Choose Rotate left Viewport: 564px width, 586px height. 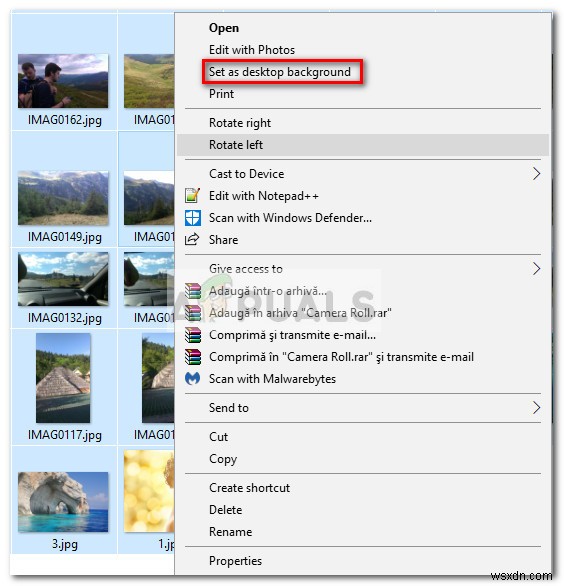point(236,145)
